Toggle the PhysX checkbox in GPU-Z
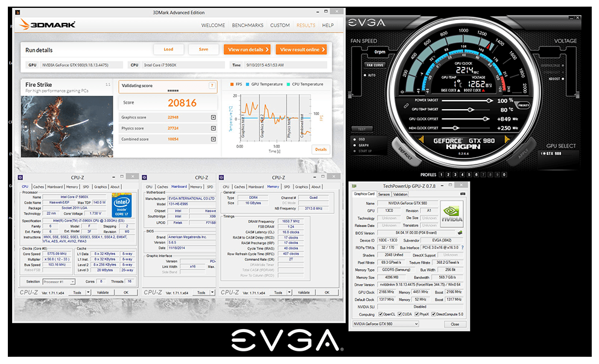599x364 pixels. (x=417, y=314)
